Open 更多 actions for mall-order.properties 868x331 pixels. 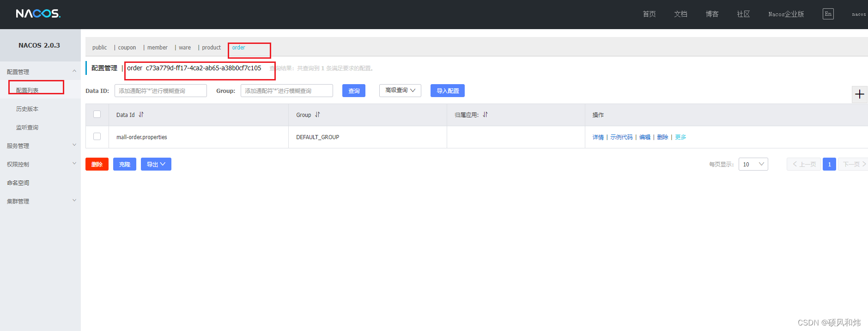(680, 137)
